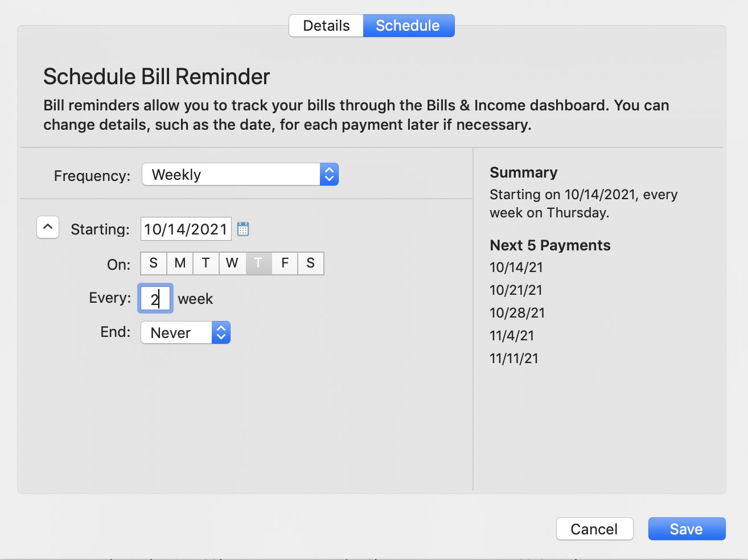Click the Next 5 Payments heading
748x560 pixels.
pos(550,245)
